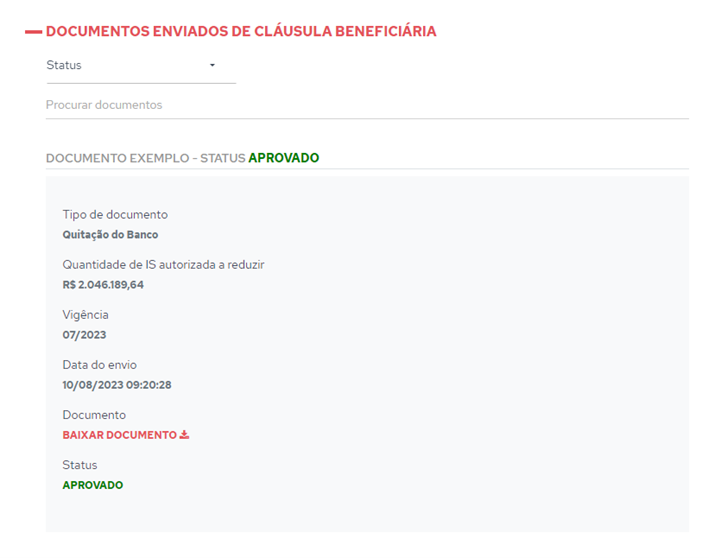This screenshot has height=558, width=709.
Task: Select the Vigência value 07/2023
Action: click(84, 335)
